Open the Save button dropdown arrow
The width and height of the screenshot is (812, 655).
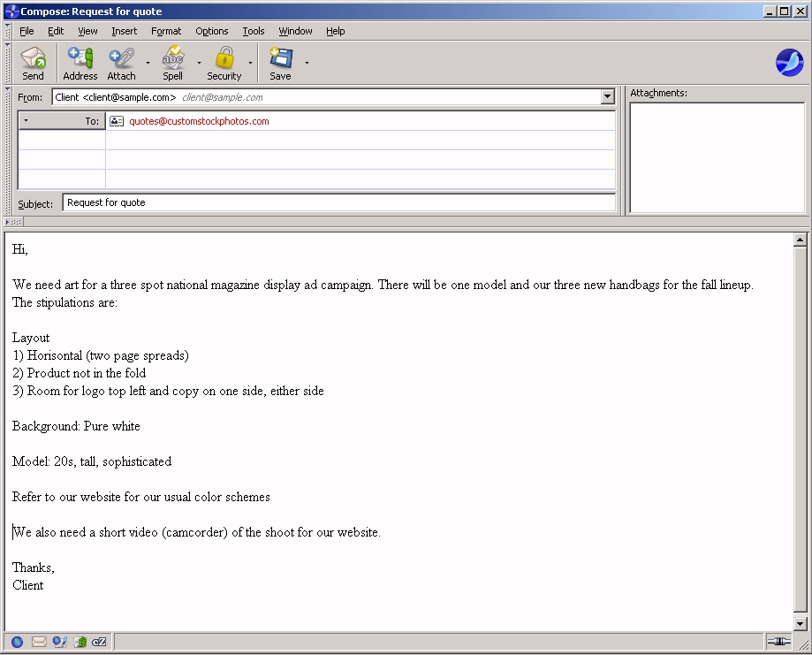307,63
